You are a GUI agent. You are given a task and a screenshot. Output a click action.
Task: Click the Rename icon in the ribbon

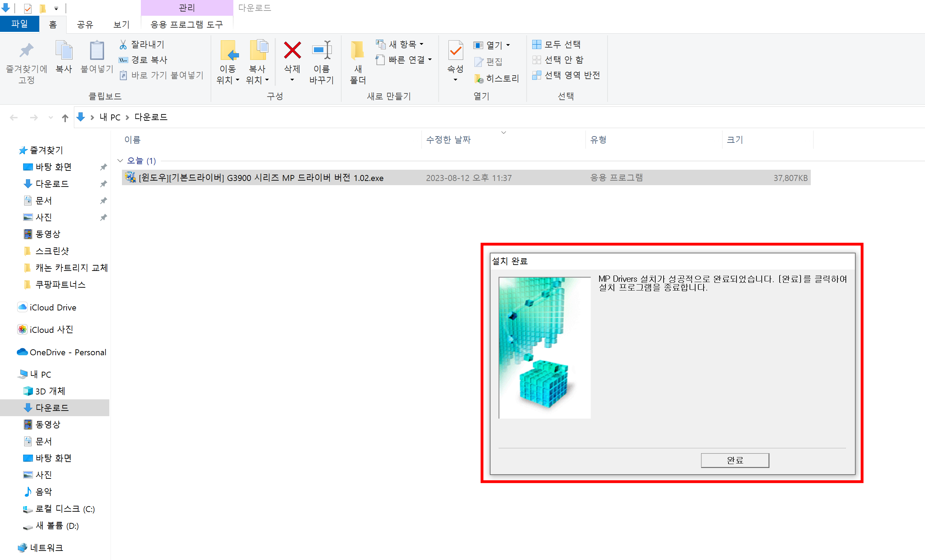point(321,51)
